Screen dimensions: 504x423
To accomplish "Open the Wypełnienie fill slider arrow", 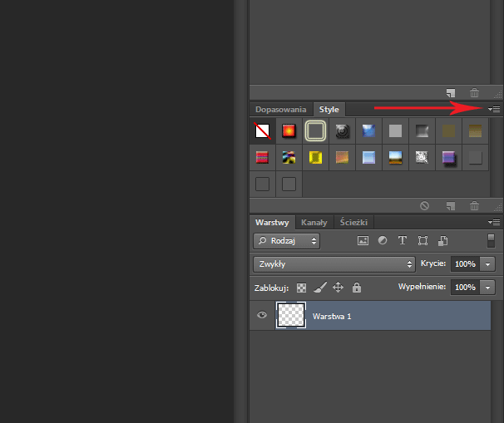I will [x=487, y=288].
